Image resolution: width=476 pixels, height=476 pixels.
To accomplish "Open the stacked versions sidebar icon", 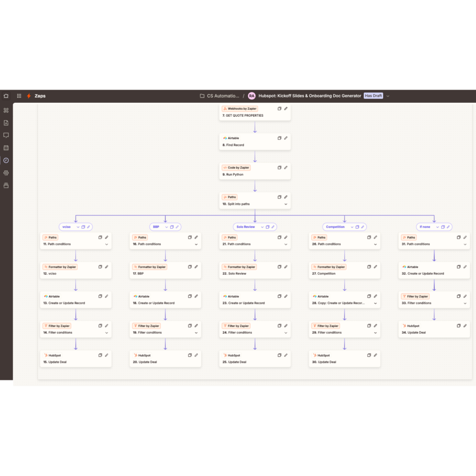I will click(6, 185).
